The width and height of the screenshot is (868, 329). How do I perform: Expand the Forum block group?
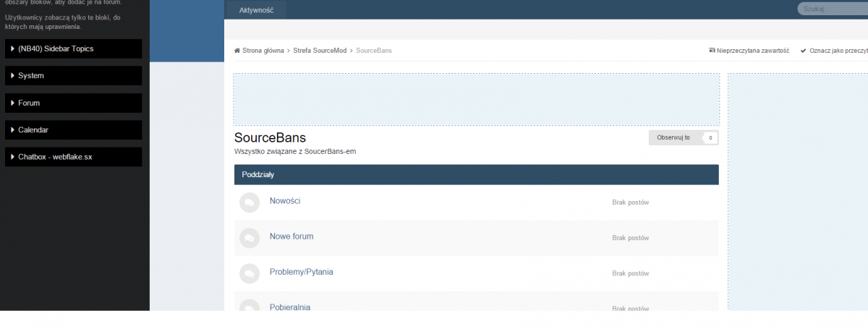tap(73, 103)
